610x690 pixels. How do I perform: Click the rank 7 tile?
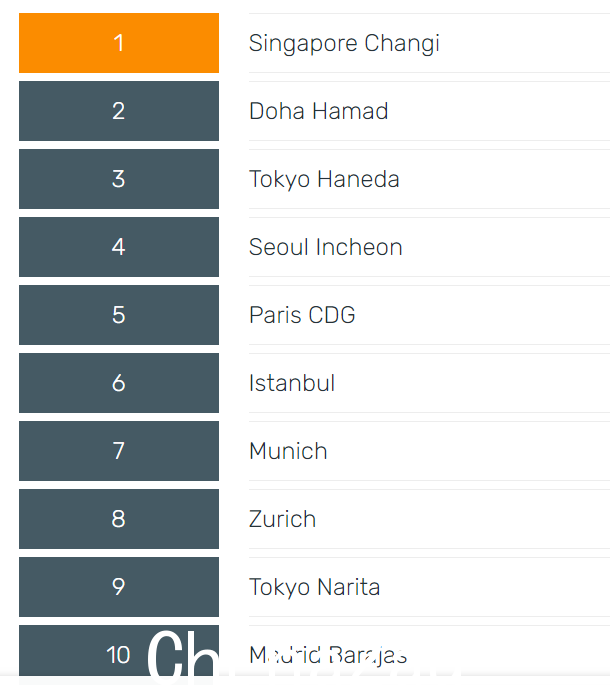click(119, 451)
